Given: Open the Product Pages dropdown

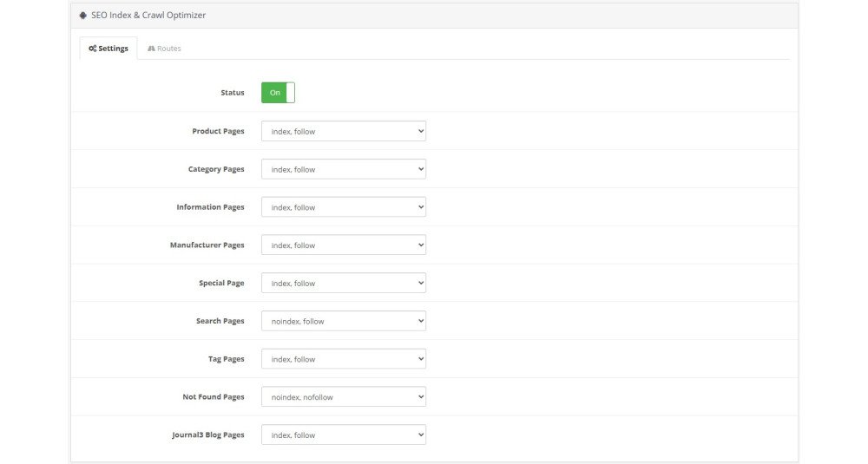Looking at the screenshot, I should 343,131.
